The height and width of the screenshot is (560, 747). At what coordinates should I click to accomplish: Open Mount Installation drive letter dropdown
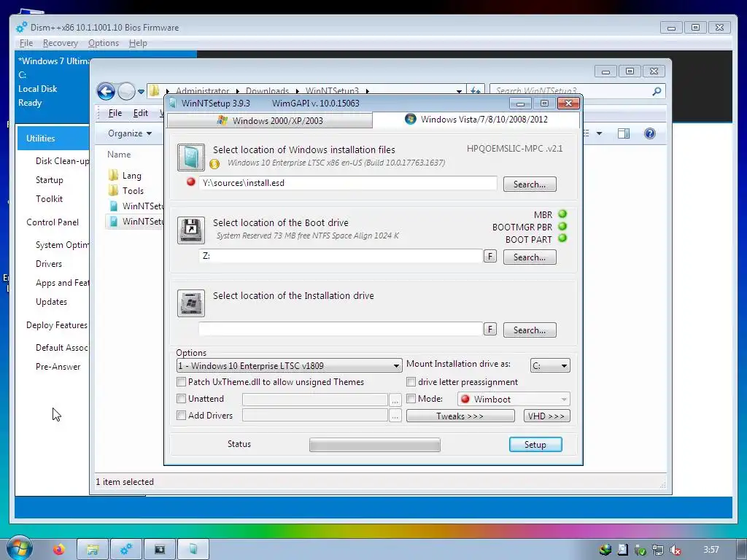550,366
